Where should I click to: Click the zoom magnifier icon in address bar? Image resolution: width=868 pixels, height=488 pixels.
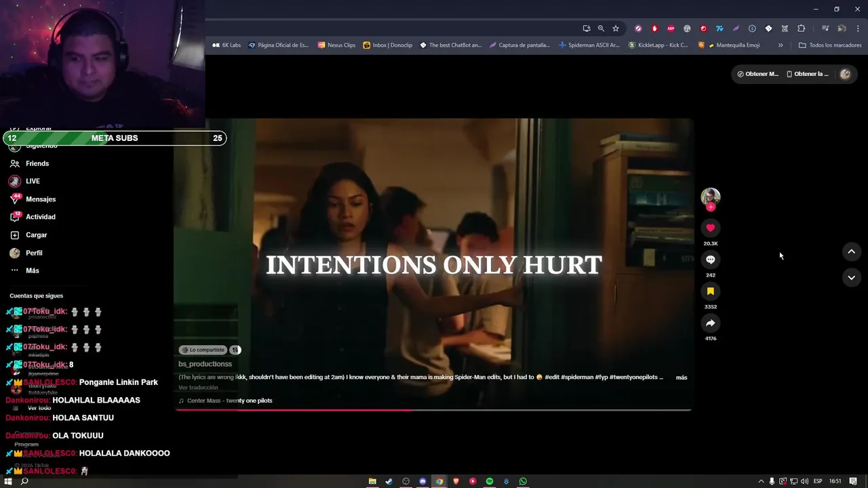[601, 28]
